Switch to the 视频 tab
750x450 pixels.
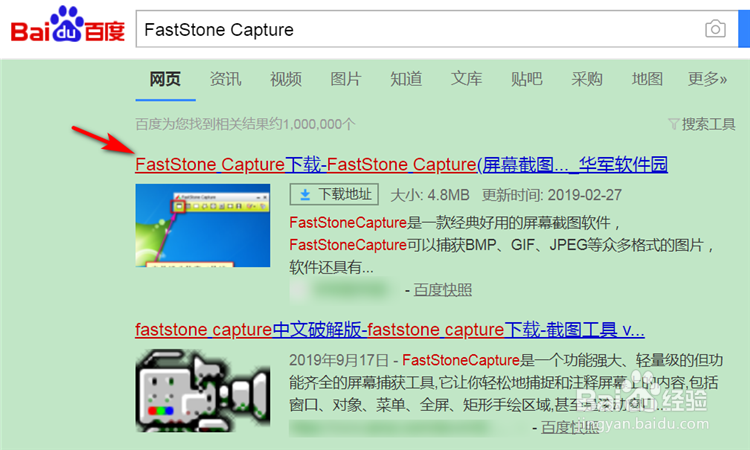click(x=286, y=79)
